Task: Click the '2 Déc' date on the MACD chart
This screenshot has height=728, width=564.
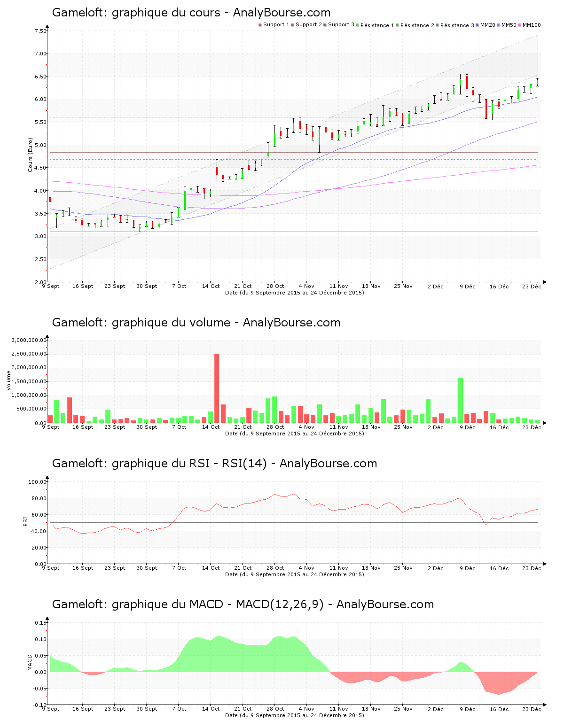Action: 436,709
